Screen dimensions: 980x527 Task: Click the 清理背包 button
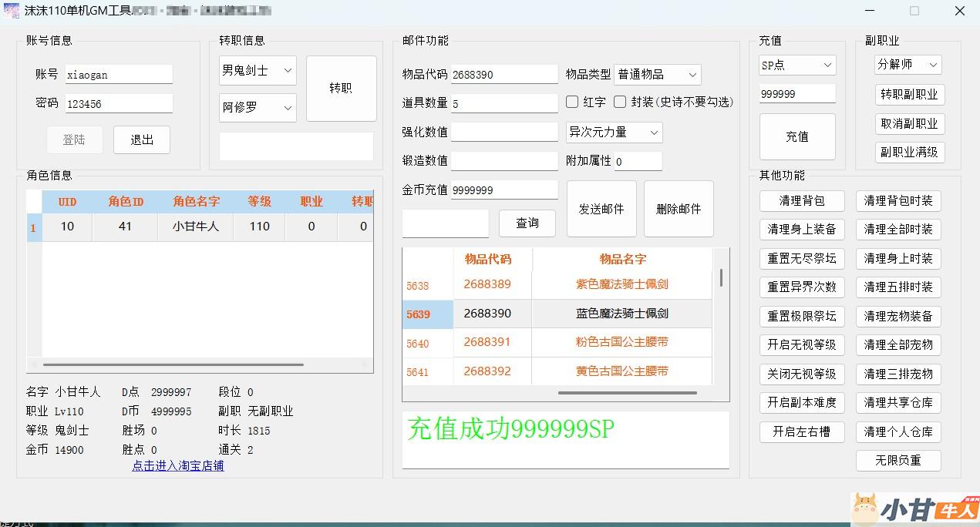click(802, 200)
